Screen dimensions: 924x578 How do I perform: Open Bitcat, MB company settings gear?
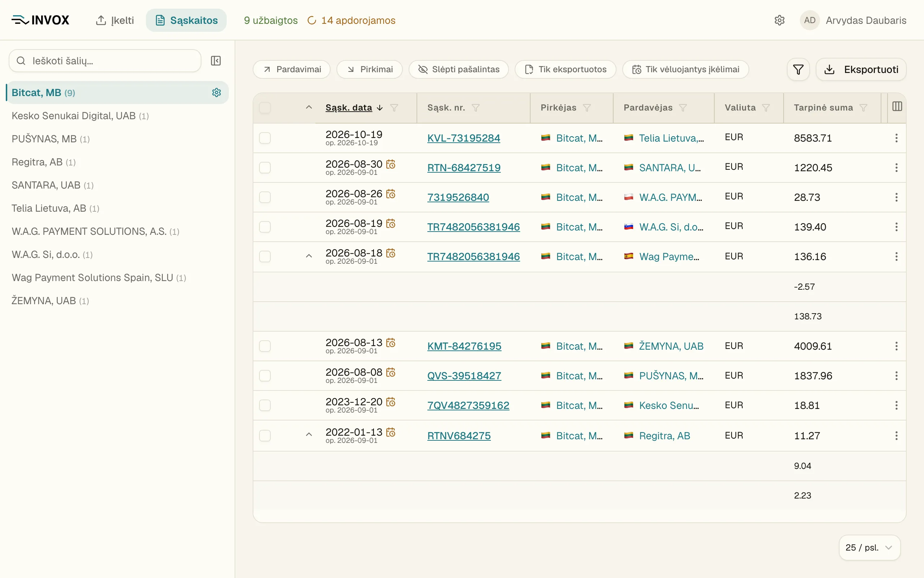coord(217,92)
